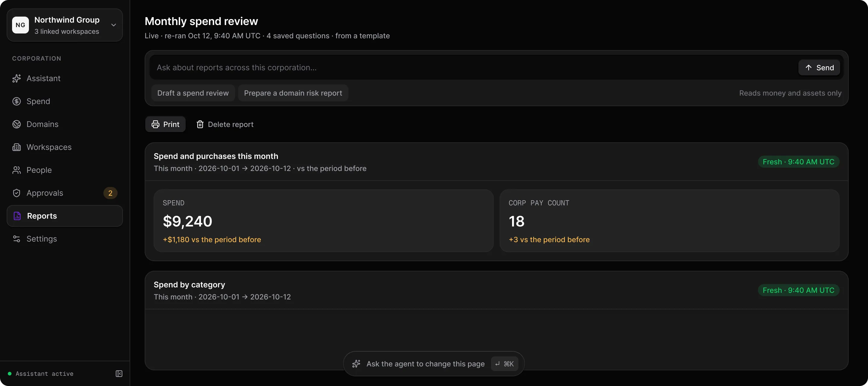Click the 'Spend by category' heading
The height and width of the screenshot is (386, 868).
pyautogui.click(x=189, y=285)
